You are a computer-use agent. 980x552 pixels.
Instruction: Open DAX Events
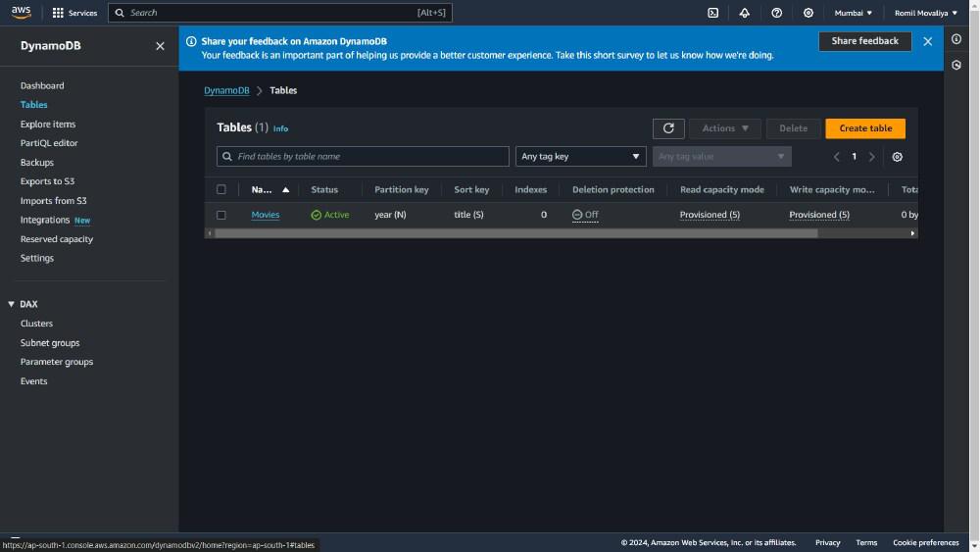[33, 380]
